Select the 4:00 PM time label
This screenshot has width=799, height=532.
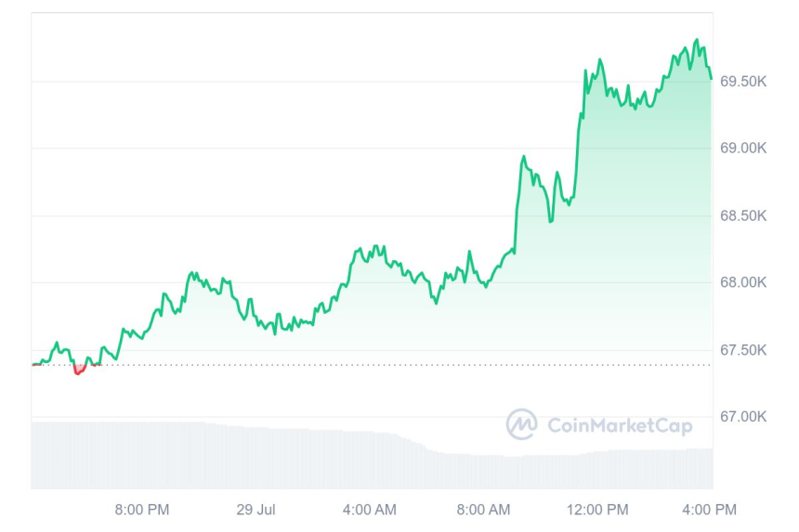click(711, 510)
